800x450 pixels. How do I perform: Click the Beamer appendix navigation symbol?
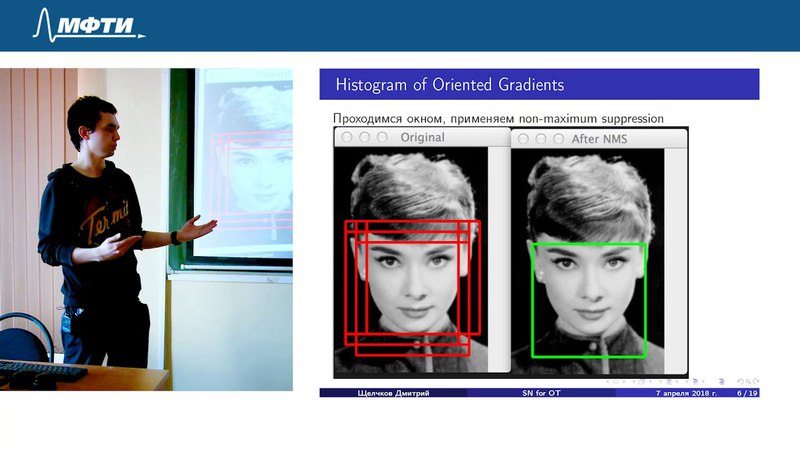[x=721, y=382]
